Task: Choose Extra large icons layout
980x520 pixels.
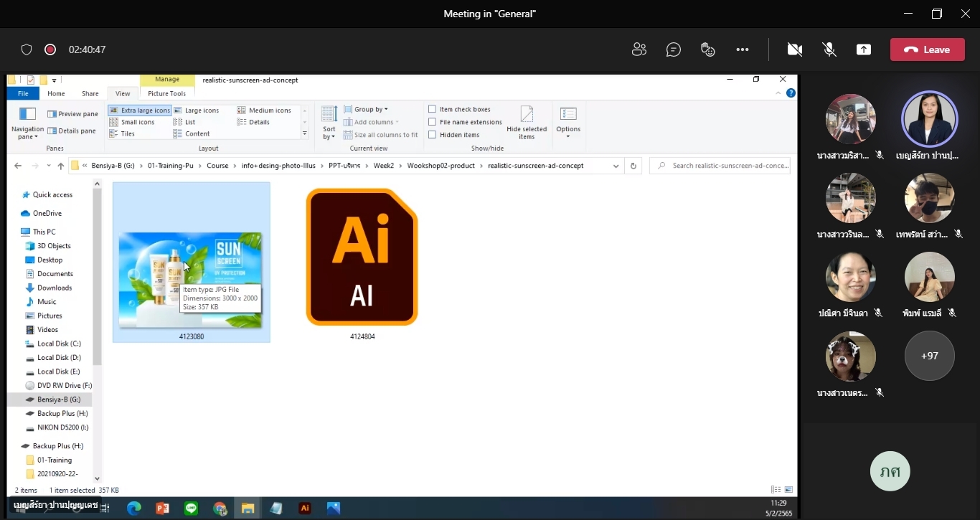Action: tap(140, 110)
